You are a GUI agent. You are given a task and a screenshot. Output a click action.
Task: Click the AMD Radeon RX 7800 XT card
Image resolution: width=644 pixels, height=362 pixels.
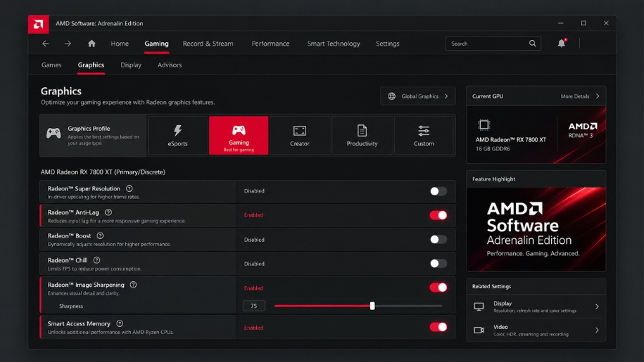click(x=536, y=134)
